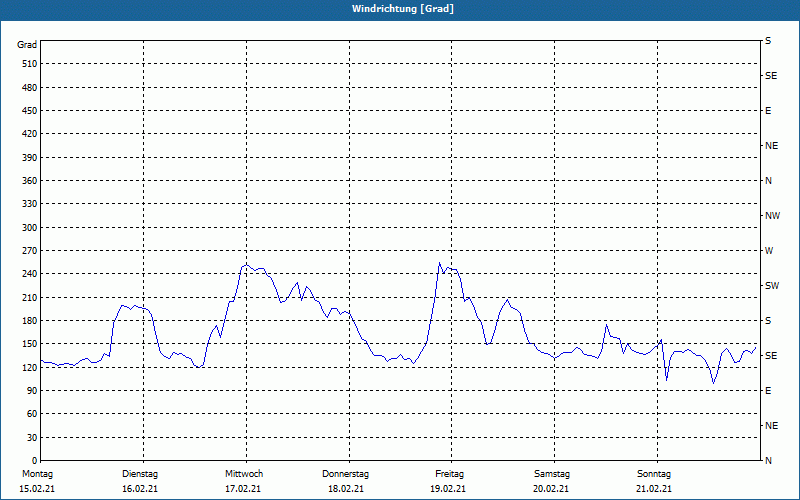Click the 'NE' compass label beside value 390
Viewport: 800px width, 500px height.
[x=771, y=146]
